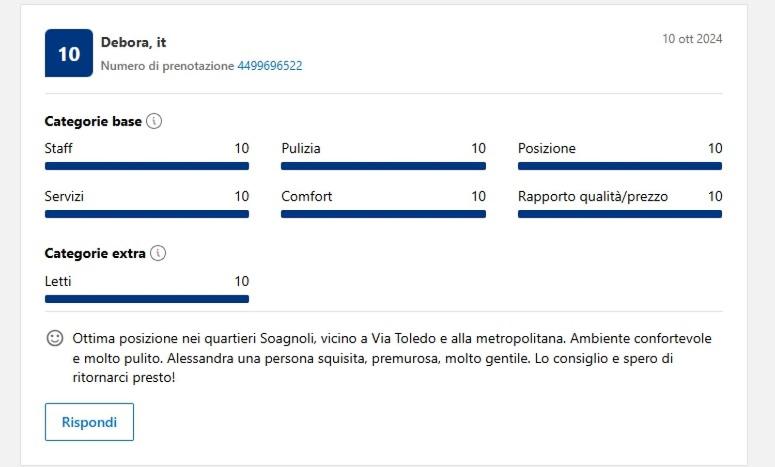This screenshot has width=775, height=467.
Task: Click the Rapporto qualità/prezzo label
Action: 592,197
